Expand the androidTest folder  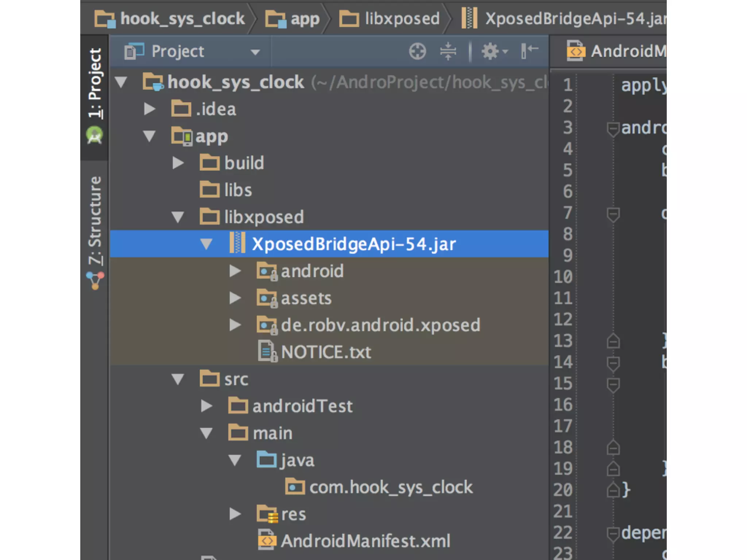206,406
